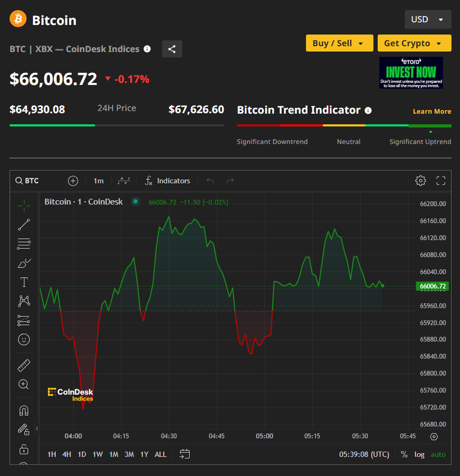460x476 pixels.
Task: Click the share icon button
Action: pyautogui.click(x=172, y=49)
